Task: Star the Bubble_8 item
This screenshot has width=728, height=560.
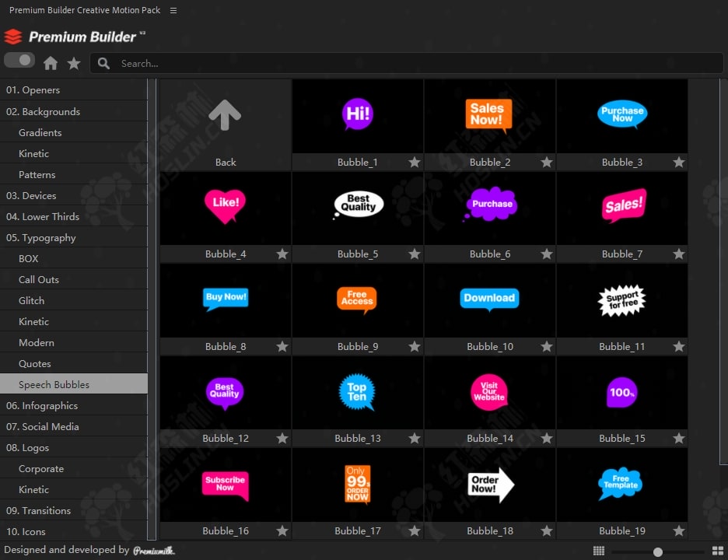Action: (x=282, y=346)
